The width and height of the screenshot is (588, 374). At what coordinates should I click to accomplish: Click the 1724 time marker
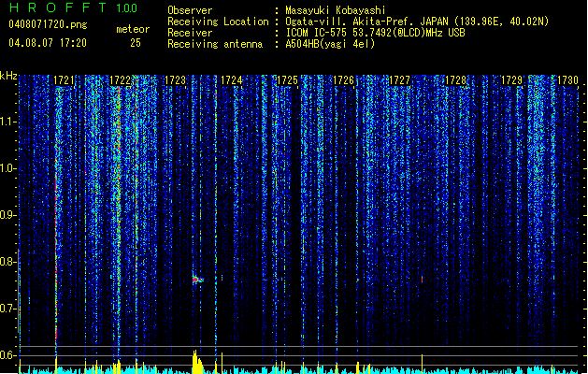point(232,80)
